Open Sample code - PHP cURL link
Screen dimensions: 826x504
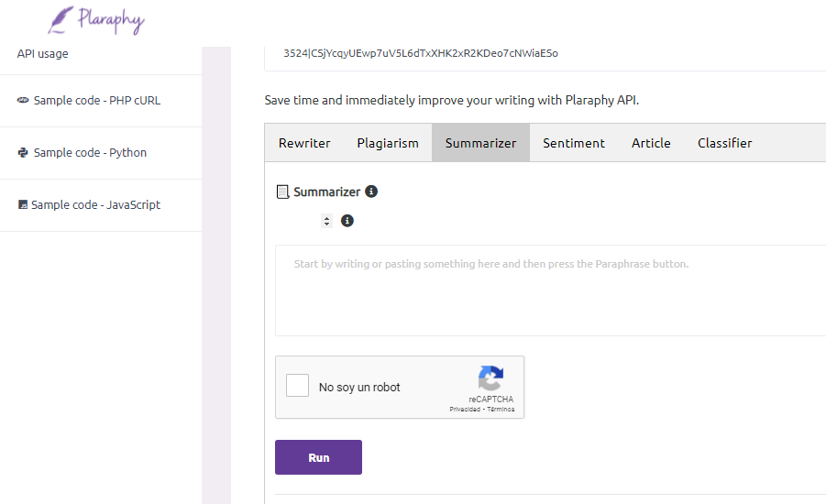click(97, 101)
